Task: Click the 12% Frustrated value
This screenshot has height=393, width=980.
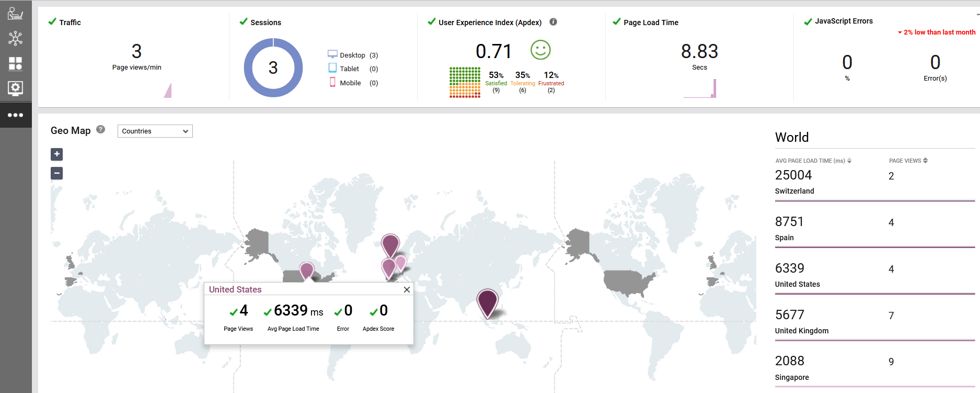Action: pos(551,75)
